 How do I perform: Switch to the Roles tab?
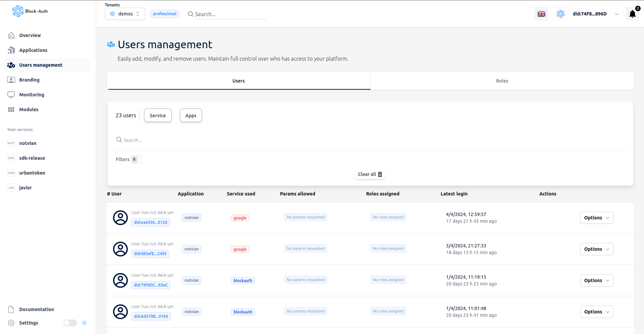(x=502, y=81)
